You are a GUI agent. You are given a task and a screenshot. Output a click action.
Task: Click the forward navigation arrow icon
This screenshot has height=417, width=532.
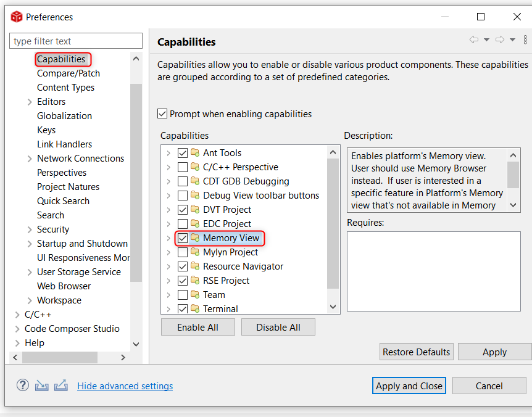[x=500, y=40]
